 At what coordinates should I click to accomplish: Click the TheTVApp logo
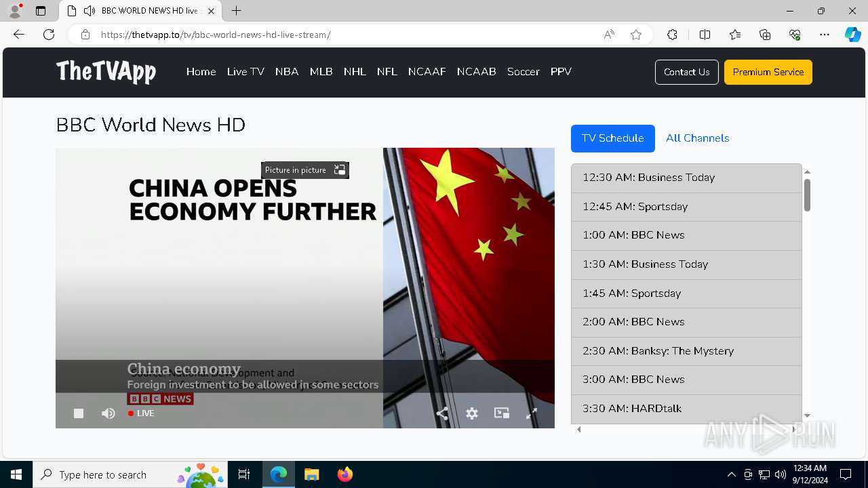coord(106,71)
